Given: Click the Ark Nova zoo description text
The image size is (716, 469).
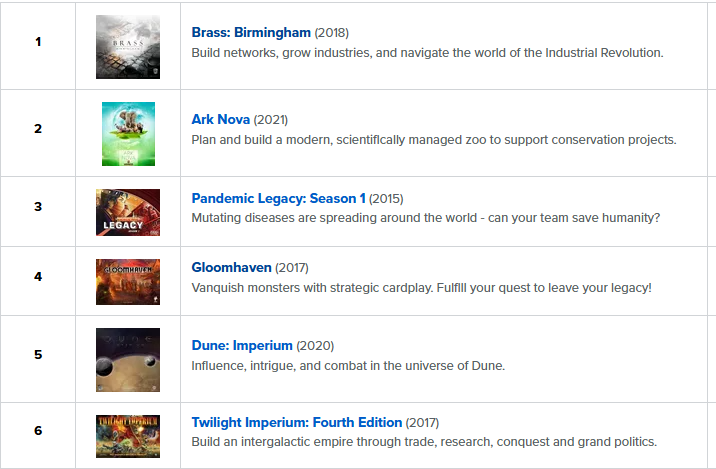Looking at the screenshot, I should tap(433, 140).
